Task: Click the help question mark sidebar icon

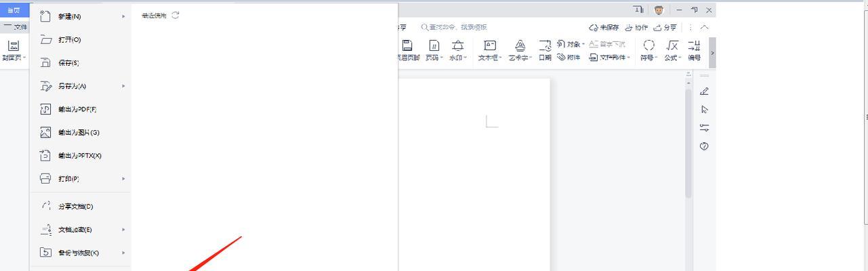Action: (x=704, y=146)
